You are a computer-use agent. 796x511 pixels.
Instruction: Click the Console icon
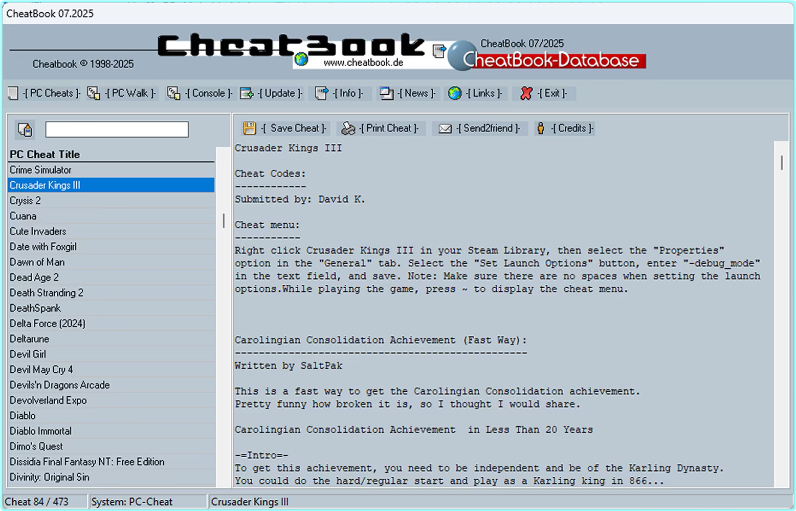click(x=174, y=93)
